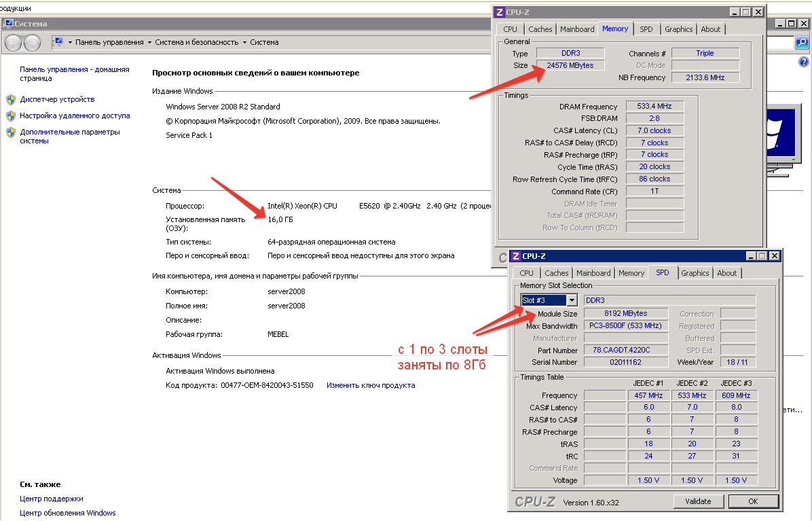
Task: Click the blue help question mark icon
Action: coord(803,62)
